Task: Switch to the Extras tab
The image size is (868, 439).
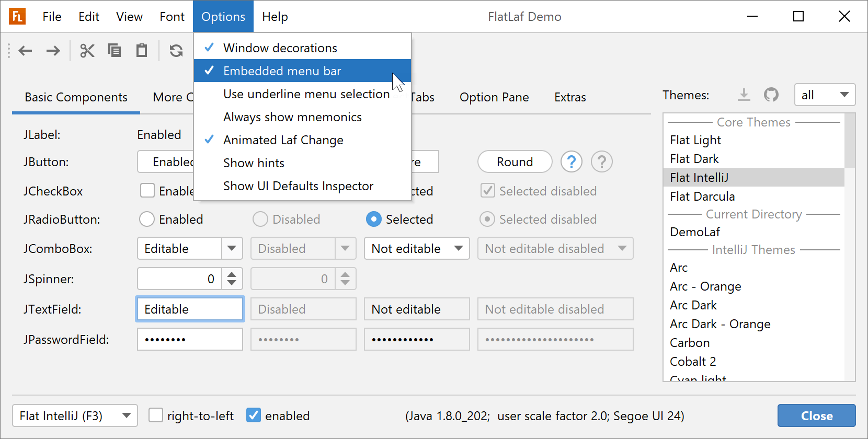Action: click(x=570, y=97)
